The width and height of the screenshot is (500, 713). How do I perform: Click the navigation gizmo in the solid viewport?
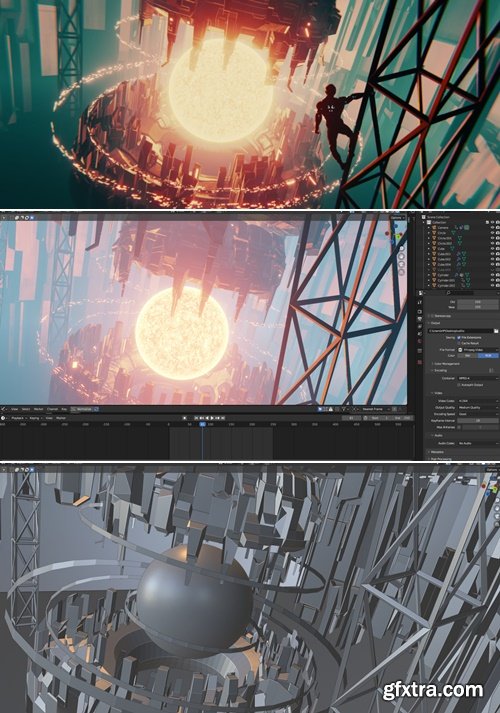[x=492, y=489]
